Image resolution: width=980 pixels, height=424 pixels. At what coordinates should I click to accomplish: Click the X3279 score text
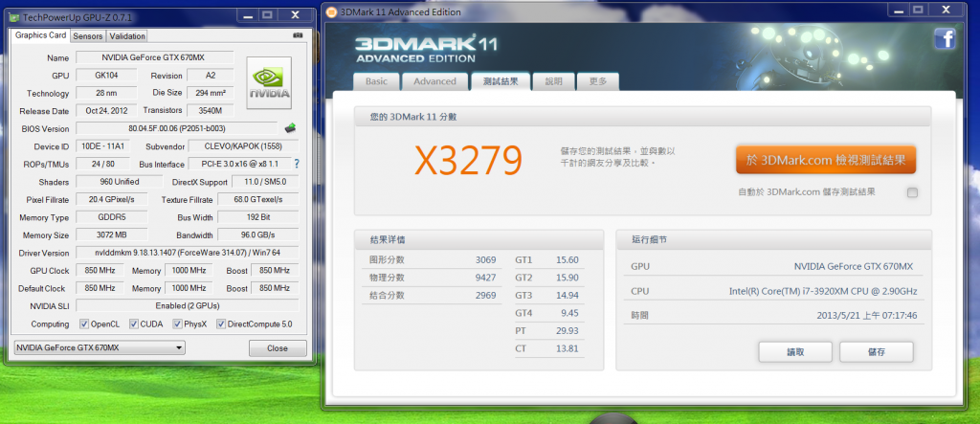[468, 161]
